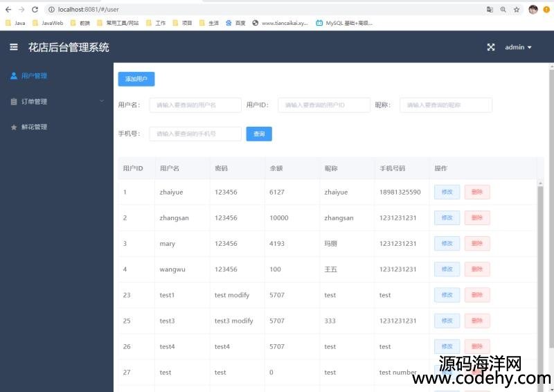Click 修改 button for user test4
This screenshot has height=392, width=554.
click(x=447, y=346)
